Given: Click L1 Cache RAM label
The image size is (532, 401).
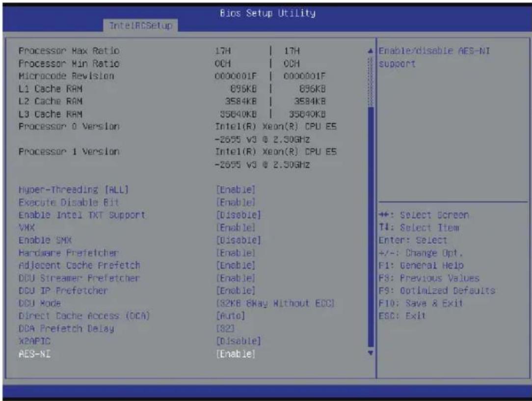Looking at the screenshot, I should (50, 89).
